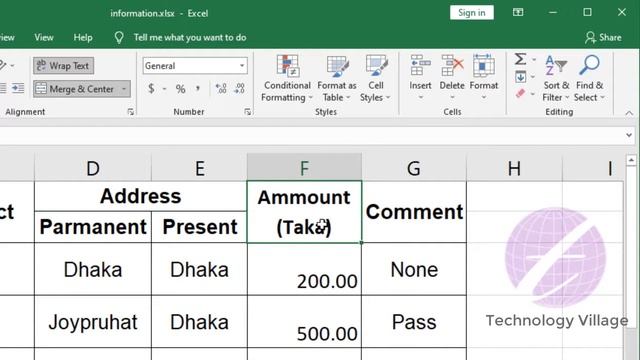
Task: Open Alignment settings dialog launcher
Action: point(131,112)
